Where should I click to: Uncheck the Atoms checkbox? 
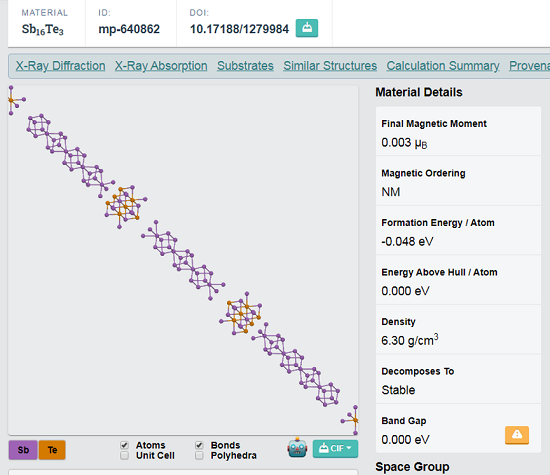click(x=125, y=445)
